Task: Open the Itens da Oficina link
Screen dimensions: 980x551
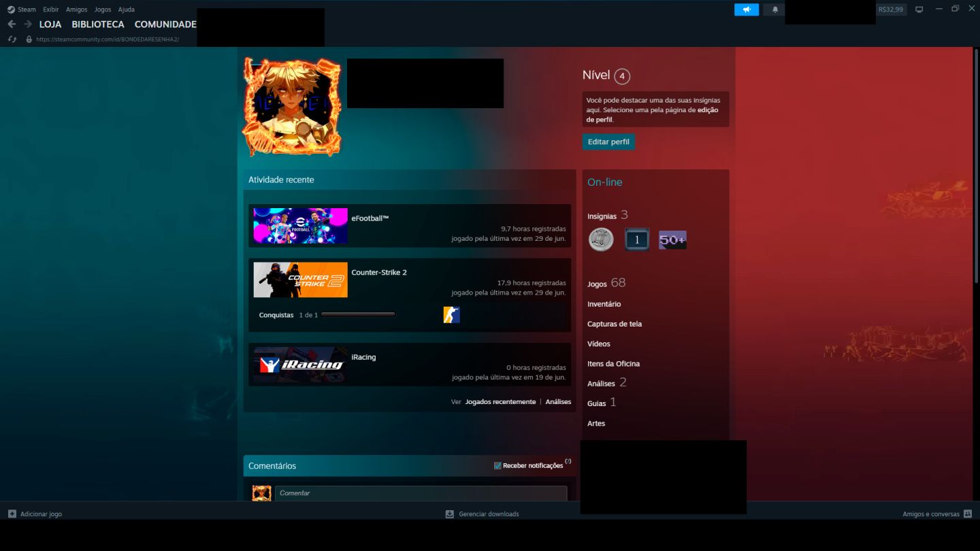Action: click(x=613, y=363)
